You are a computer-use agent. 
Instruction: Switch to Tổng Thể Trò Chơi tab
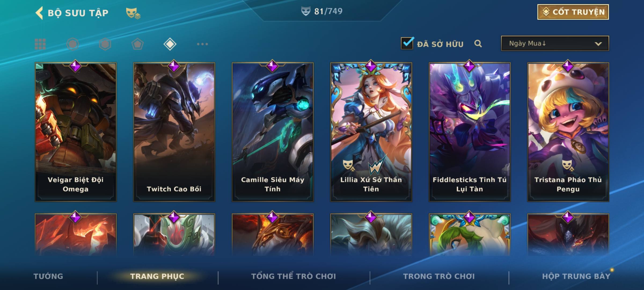tap(294, 276)
